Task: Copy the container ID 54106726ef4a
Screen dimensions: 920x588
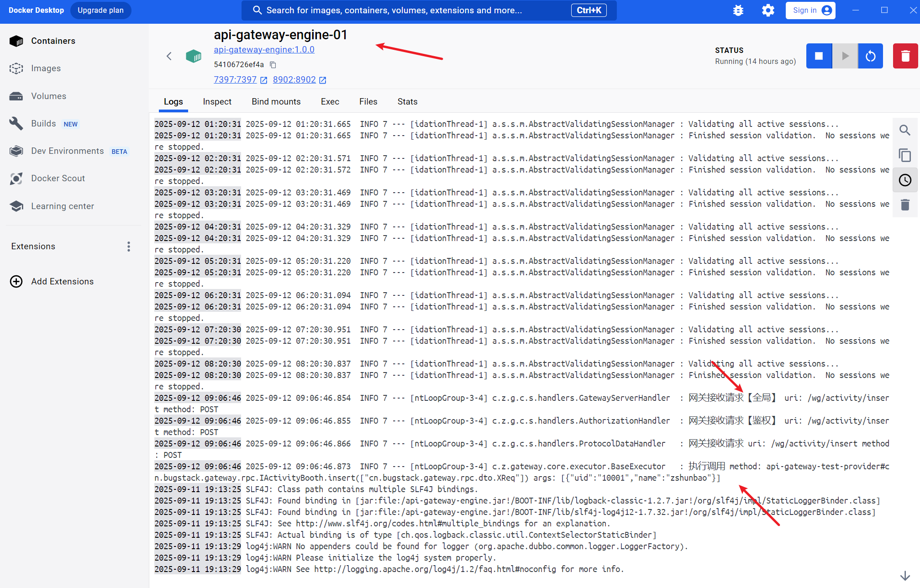Action: pos(273,65)
